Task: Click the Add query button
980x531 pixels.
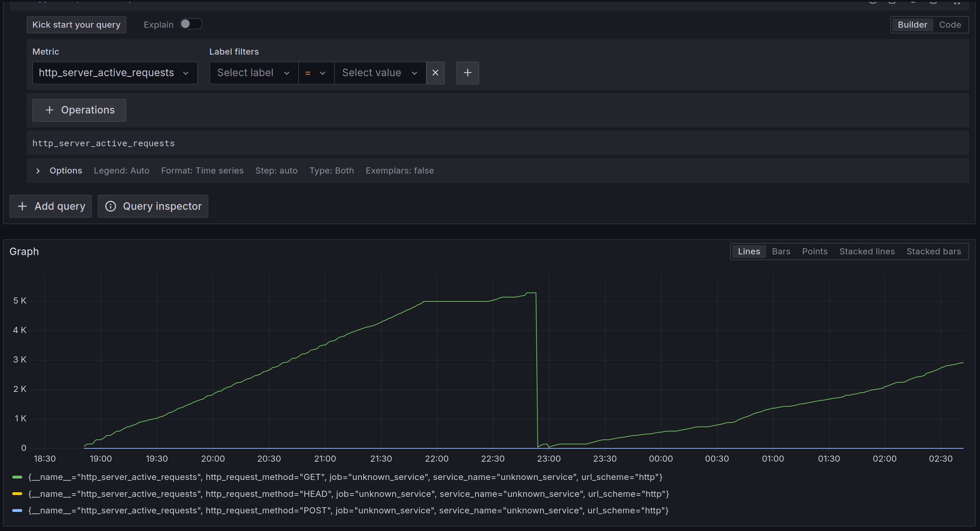Action: pos(51,206)
